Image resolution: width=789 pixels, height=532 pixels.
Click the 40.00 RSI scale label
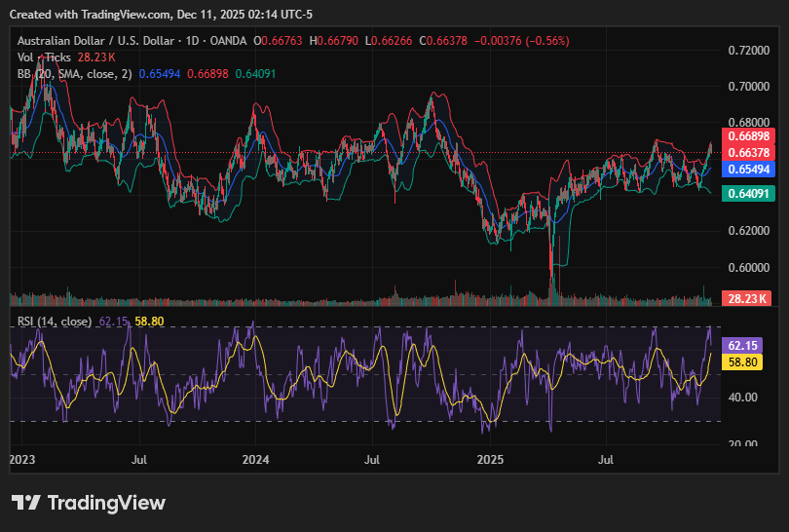click(x=742, y=397)
